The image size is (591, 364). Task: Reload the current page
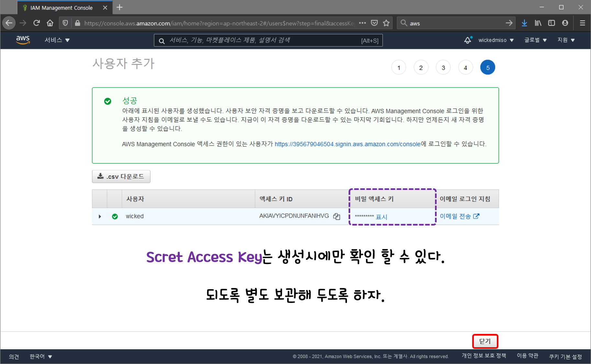37,23
